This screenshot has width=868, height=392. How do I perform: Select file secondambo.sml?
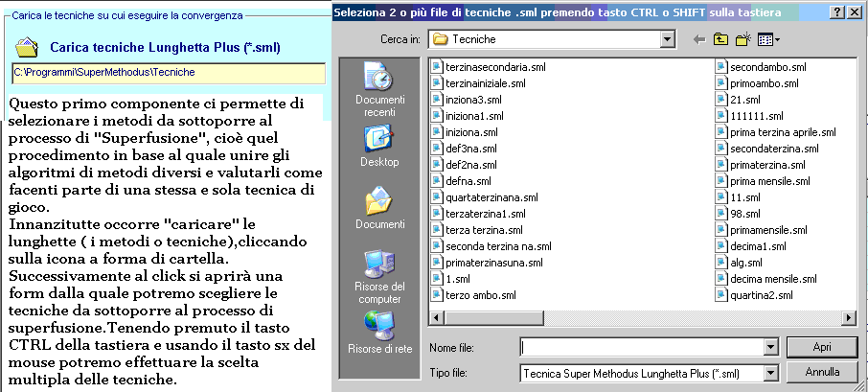click(x=761, y=67)
